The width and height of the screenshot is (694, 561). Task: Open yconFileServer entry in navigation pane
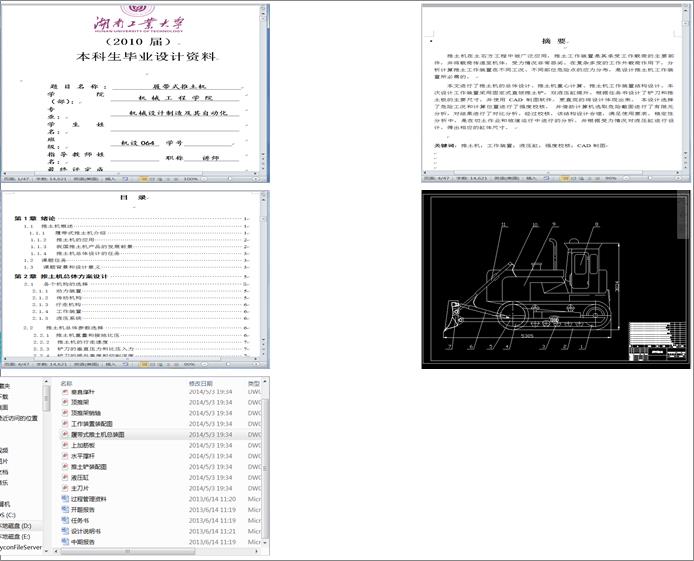pyautogui.click(x=21, y=547)
